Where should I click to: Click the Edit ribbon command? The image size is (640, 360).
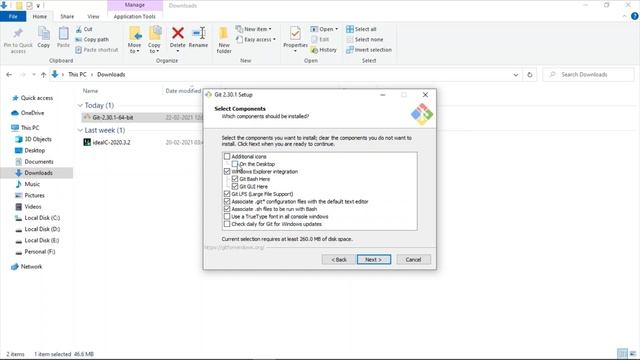click(x=320, y=40)
